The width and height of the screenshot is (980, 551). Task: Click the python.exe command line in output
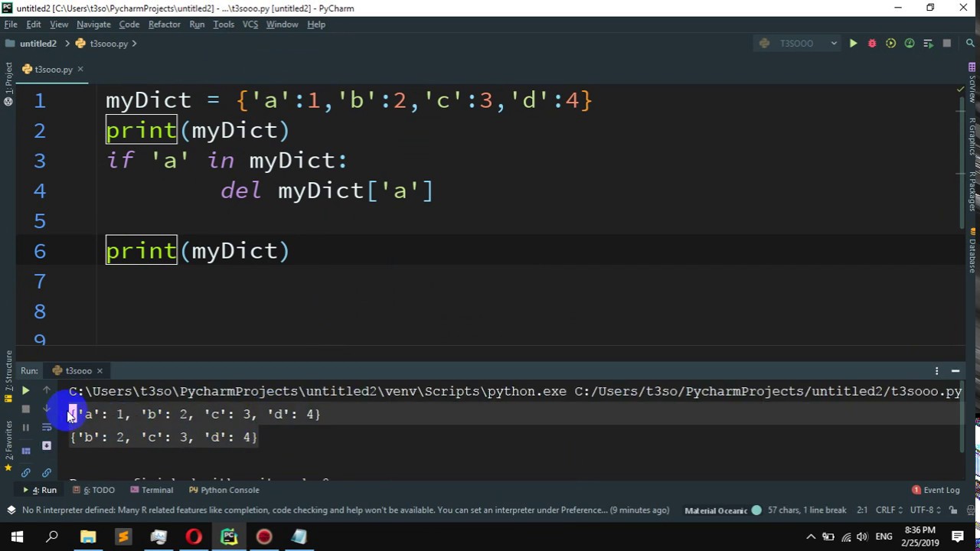[515, 392]
